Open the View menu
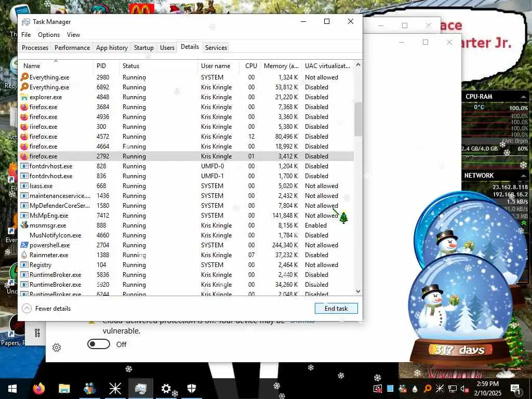Image resolution: width=532 pixels, height=399 pixels. [x=73, y=35]
